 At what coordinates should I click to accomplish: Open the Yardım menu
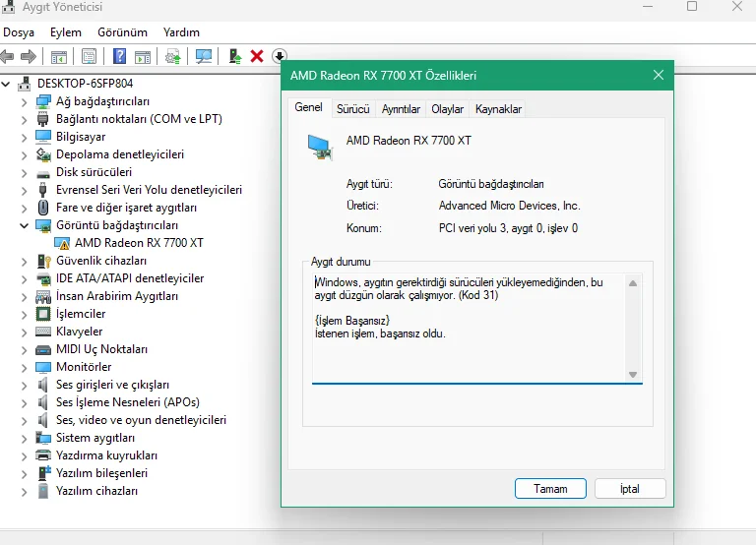pos(181,32)
